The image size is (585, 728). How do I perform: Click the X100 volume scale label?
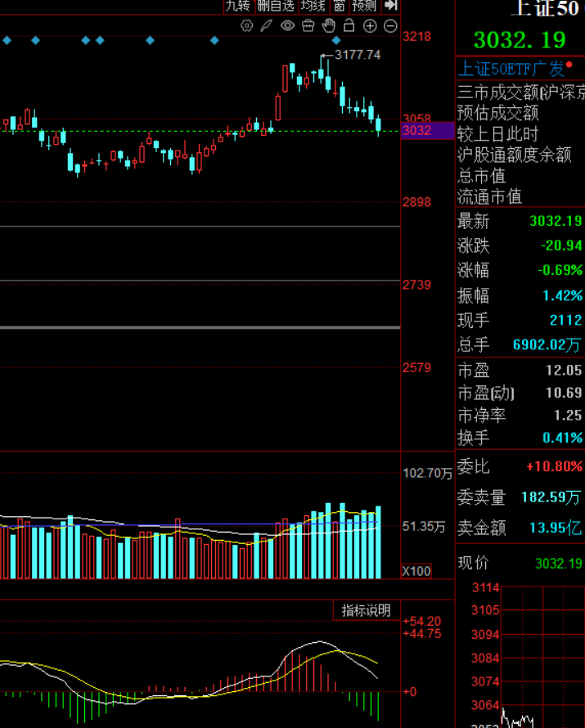416,571
